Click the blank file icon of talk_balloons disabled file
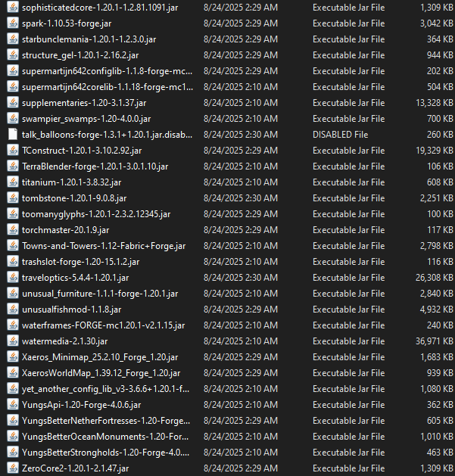Image resolution: width=455 pixels, height=476 pixels. (x=13, y=135)
